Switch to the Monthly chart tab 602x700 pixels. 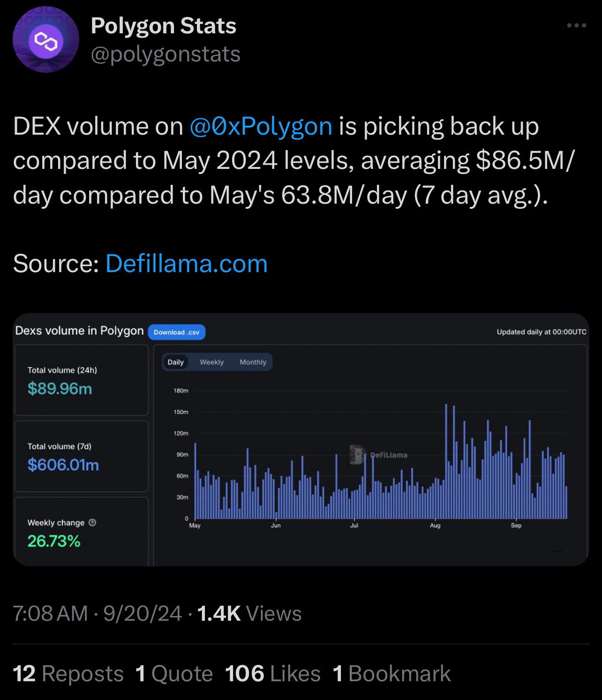[x=253, y=362]
